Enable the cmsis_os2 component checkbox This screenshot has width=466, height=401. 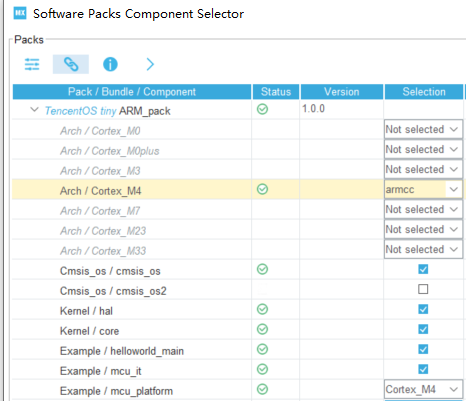423,289
